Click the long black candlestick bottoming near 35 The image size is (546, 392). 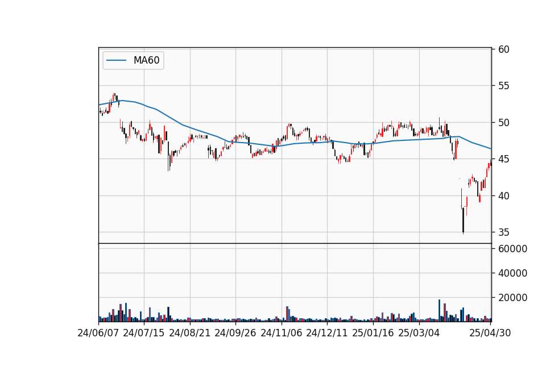463,220
